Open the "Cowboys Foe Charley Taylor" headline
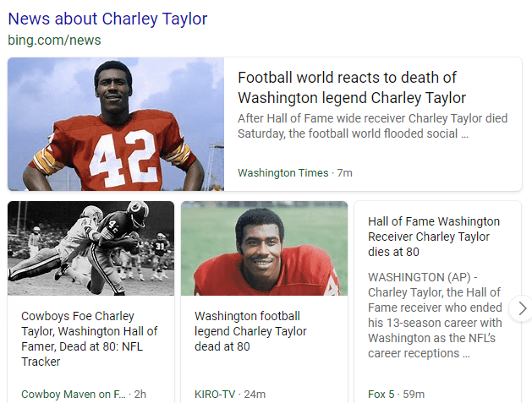The image size is (532, 403). pos(89,339)
